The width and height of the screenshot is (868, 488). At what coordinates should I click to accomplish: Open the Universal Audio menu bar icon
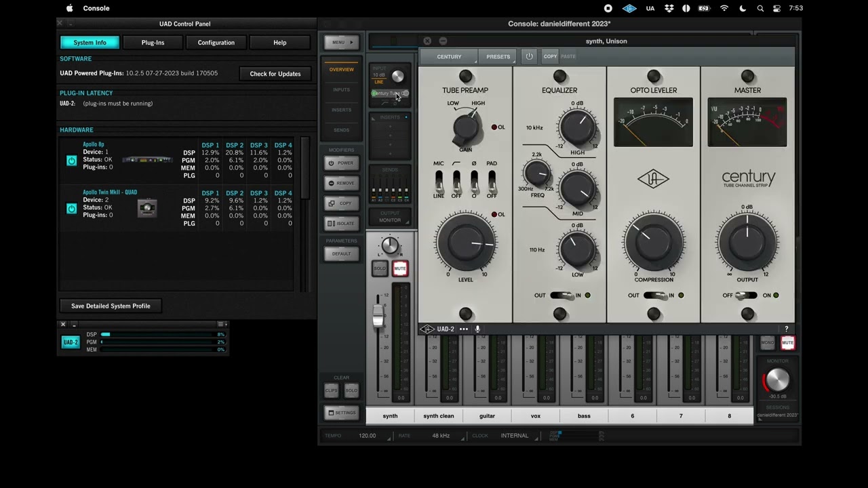point(629,8)
